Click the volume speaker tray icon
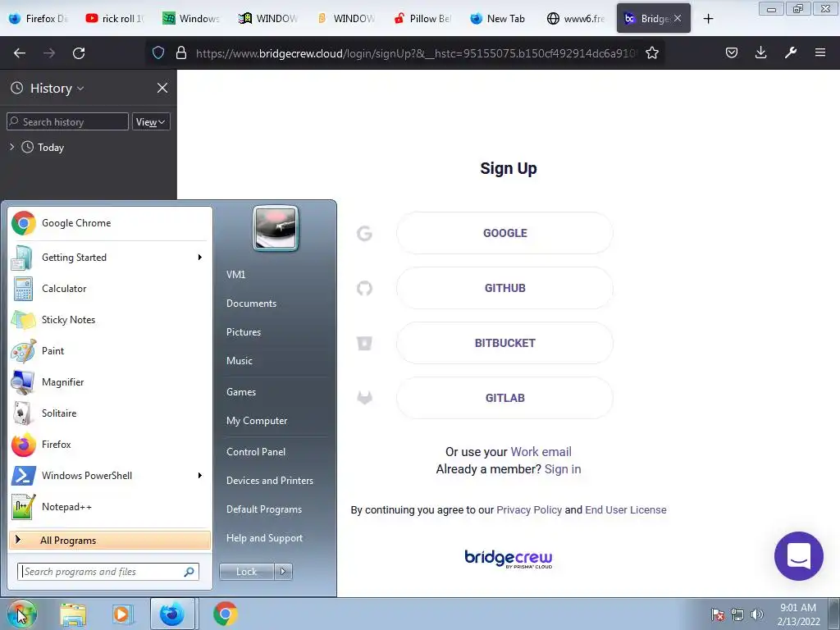This screenshot has height=630, width=840. click(x=757, y=614)
